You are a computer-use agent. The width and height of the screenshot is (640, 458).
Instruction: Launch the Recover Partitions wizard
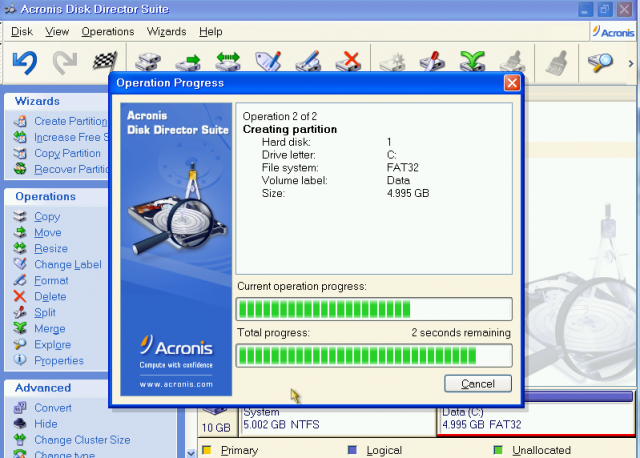(x=71, y=169)
